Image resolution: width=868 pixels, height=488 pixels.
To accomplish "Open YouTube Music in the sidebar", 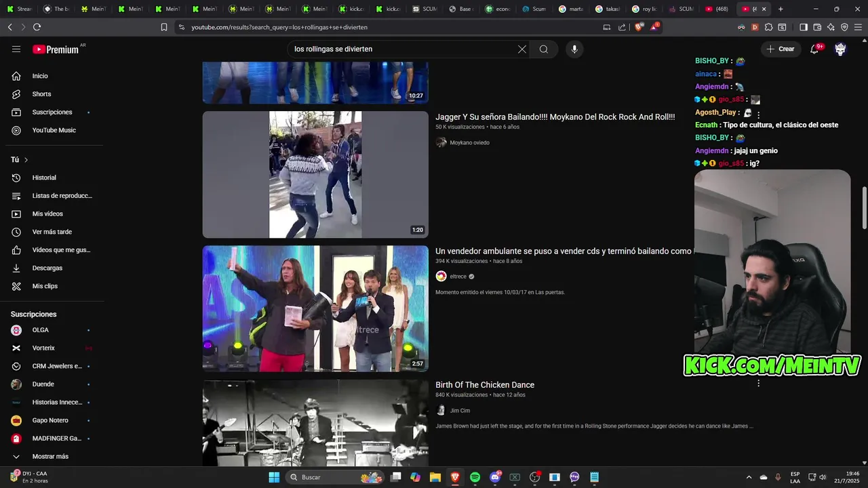I will (x=54, y=130).
